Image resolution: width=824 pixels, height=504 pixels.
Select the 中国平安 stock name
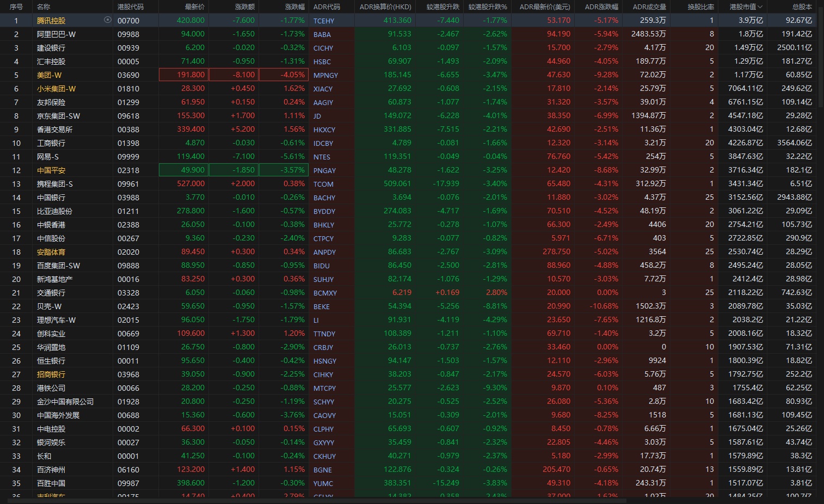[51, 170]
